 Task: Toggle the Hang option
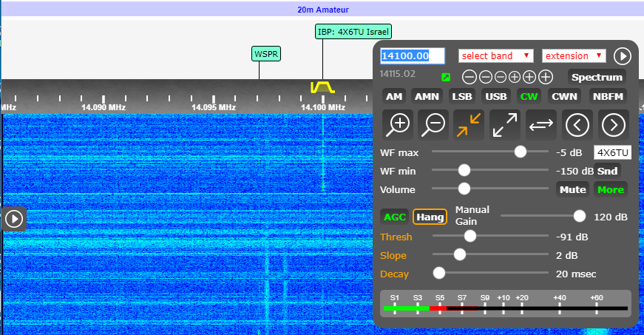(x=430, y=217)
